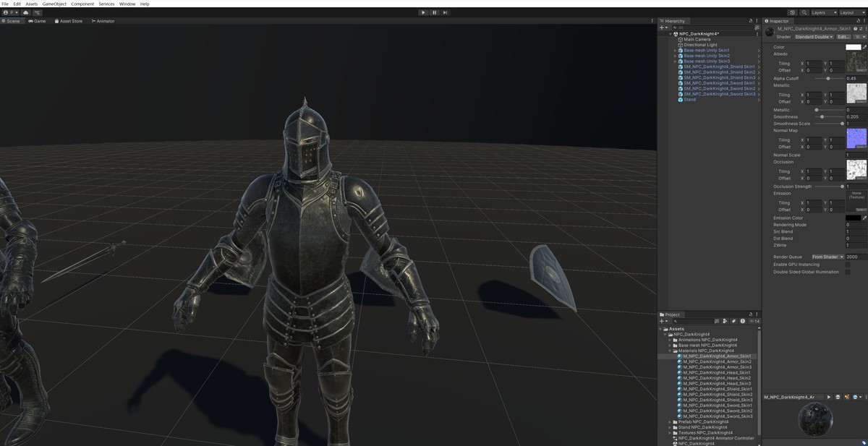868x446 pixels.
Task: Select a texture for the Albedo slot
Action: 861,70
